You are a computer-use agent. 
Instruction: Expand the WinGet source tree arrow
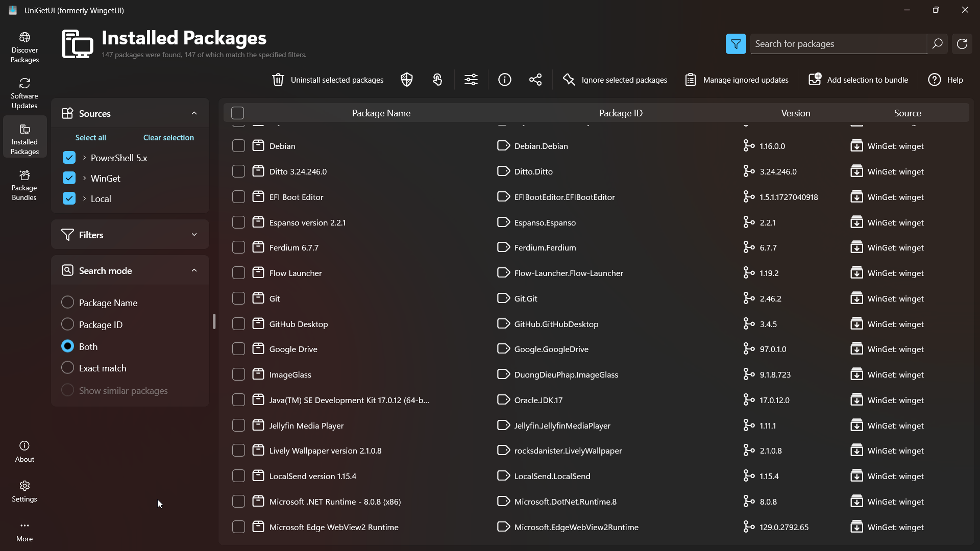(84, 178)
